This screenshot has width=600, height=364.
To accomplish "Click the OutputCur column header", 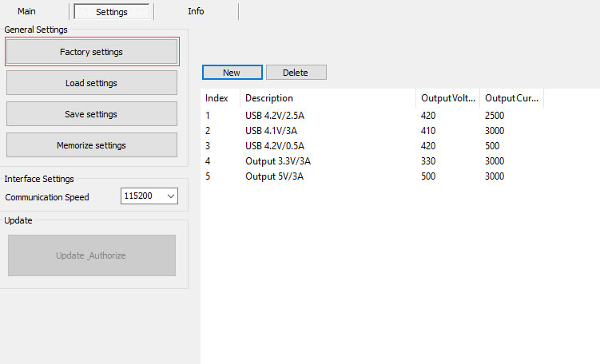I will pyautogui.click(x=511, y=98).
